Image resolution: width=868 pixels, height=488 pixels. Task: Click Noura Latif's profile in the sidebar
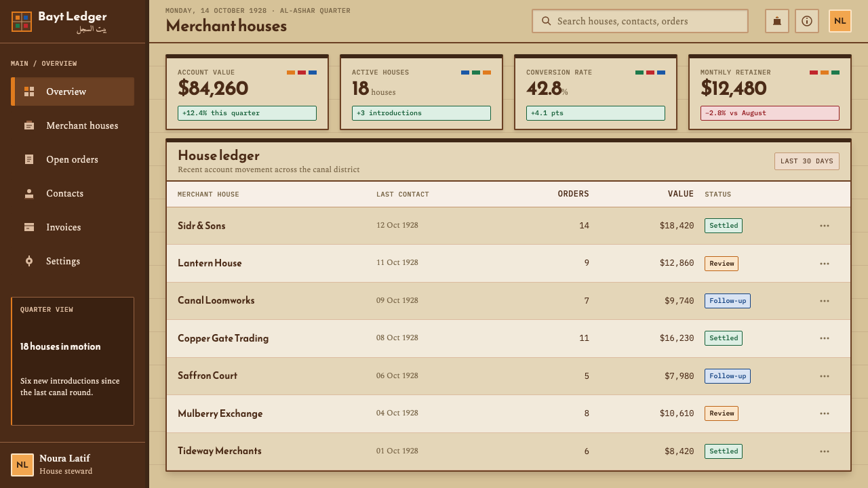click(x=73, y=465)
